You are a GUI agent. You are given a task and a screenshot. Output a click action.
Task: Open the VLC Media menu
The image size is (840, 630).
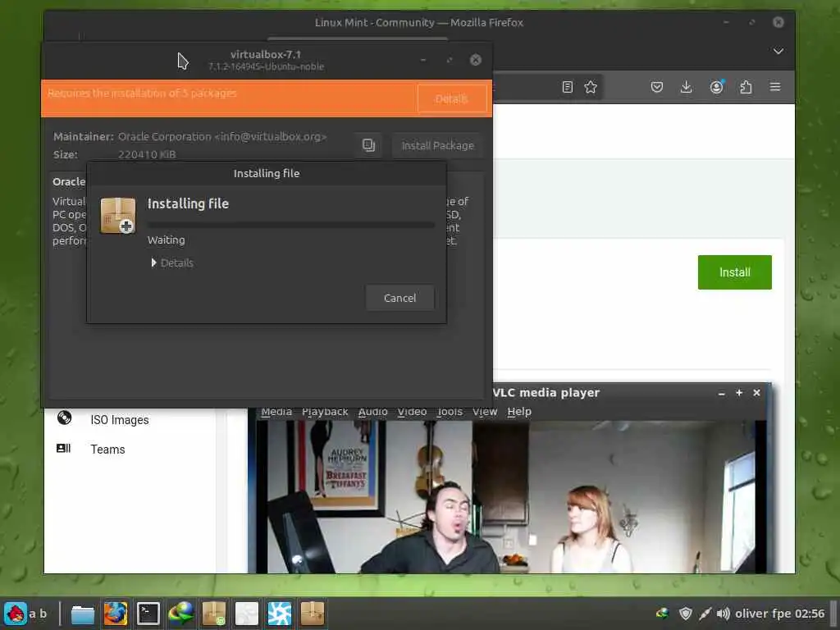pos(276,412)
